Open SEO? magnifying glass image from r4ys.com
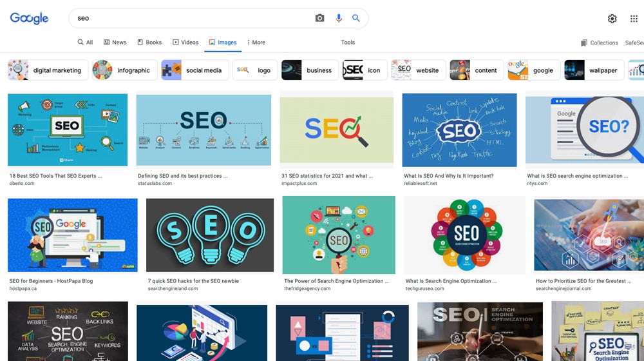The width and height of the screenshot is (644, 361). (x=585, y=130)
